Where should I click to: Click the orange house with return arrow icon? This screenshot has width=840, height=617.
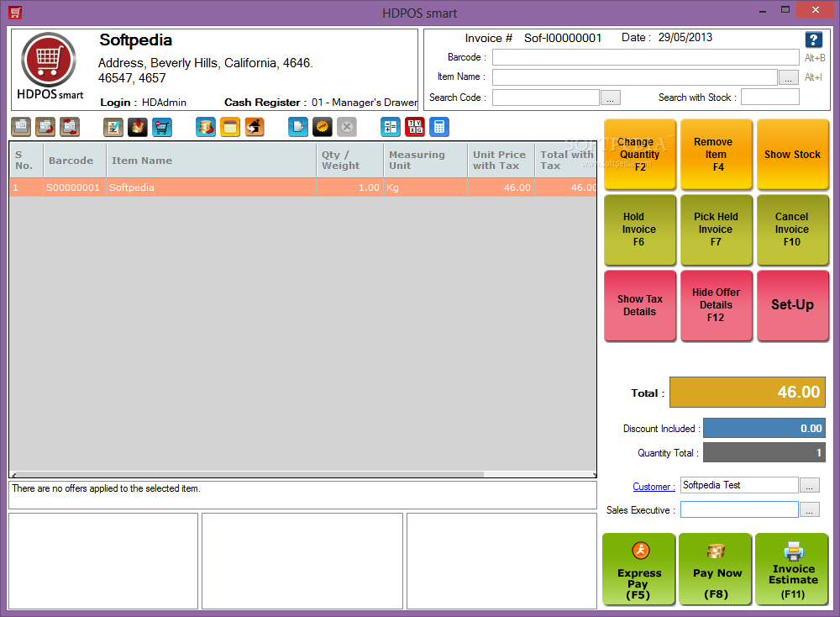point(255,127)
